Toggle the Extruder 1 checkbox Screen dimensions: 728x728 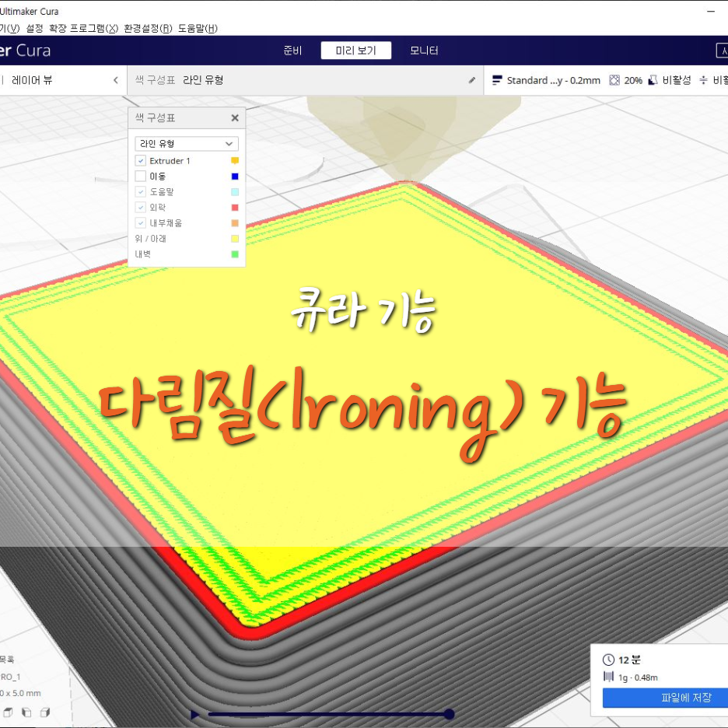[140, 161]
